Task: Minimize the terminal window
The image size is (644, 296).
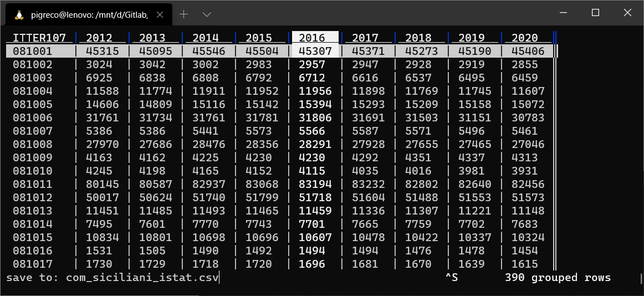Action: (564, 13)
